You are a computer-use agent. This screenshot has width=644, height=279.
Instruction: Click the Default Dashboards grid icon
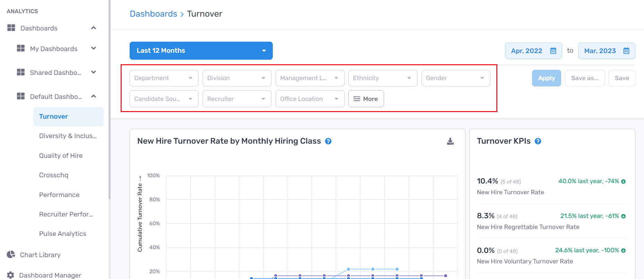click(x=21, y=96)
